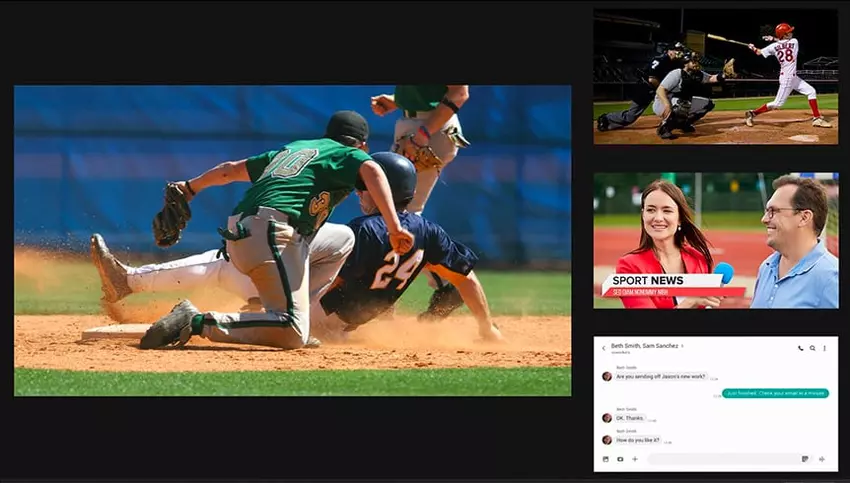This screenshot has width=850, height=483.
Task: Click the green sent message bubble
Action: (x=775, y=393)
